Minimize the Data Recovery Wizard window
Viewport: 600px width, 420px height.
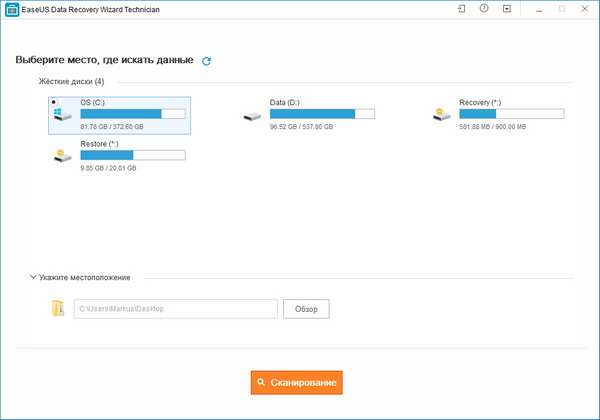(537, 9)
